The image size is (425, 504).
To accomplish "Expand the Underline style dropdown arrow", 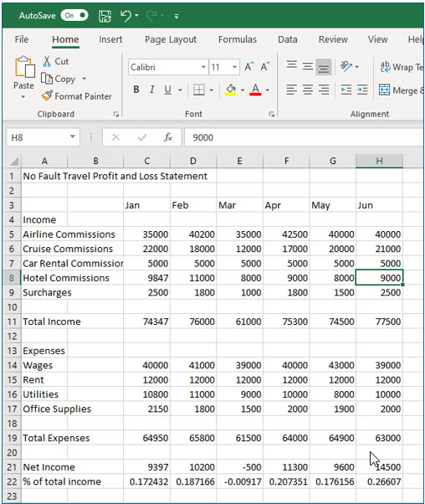I will pyautogui.click(x=180, y=90).
